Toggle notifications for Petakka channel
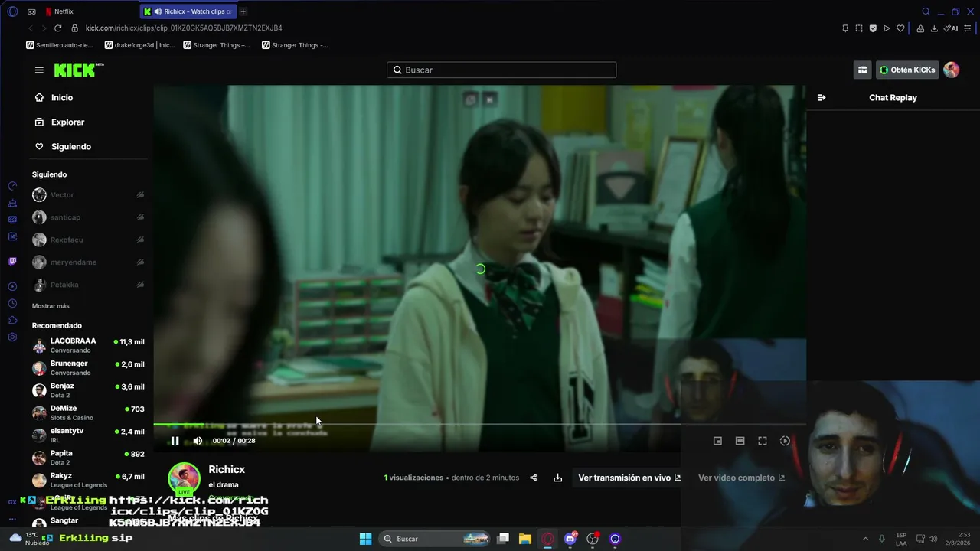 140,285
